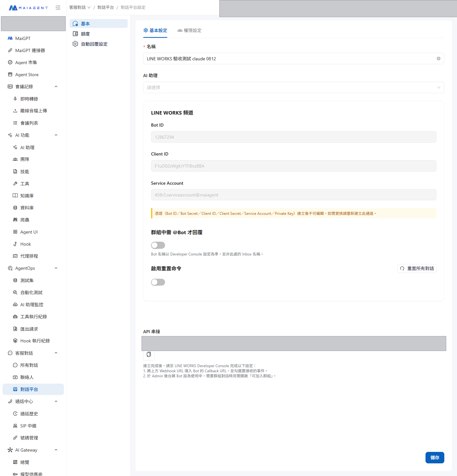Click the MaiAgent logo

click(28, 8)
